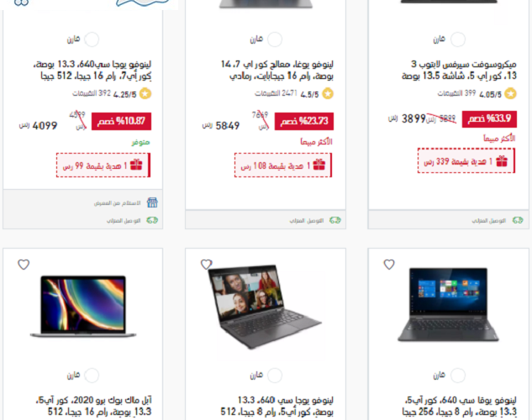This screenshot has width=532, height=420.
Task: Open Microsoft Surface Laptop 3 product title
Action: click(459, 70)
